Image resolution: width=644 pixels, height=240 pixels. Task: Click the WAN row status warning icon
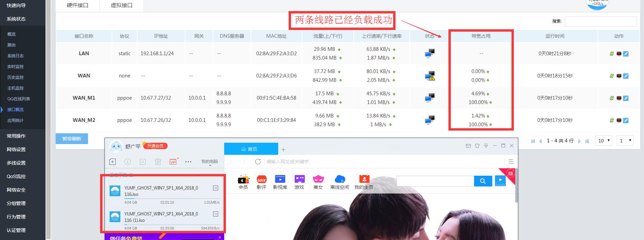(430, 76)
